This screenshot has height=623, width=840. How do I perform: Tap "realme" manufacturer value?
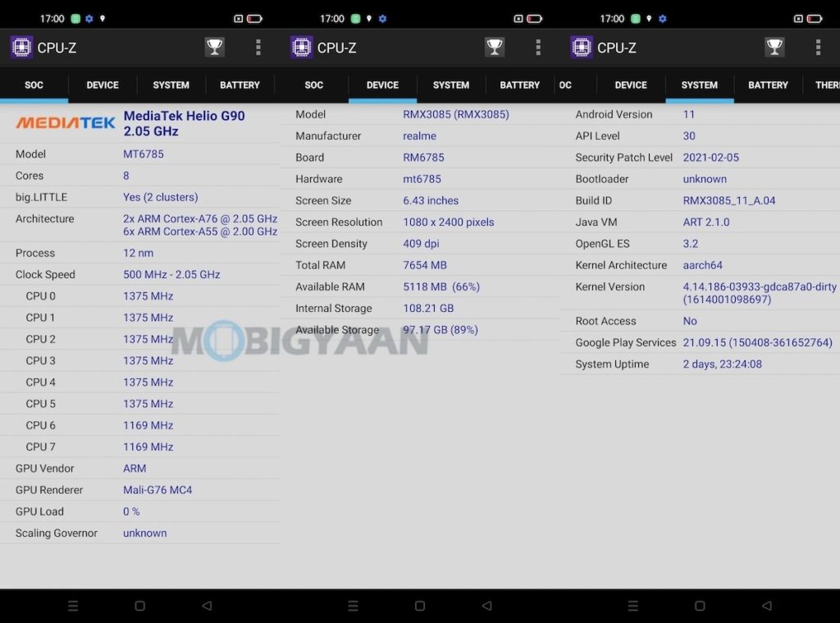419,135
